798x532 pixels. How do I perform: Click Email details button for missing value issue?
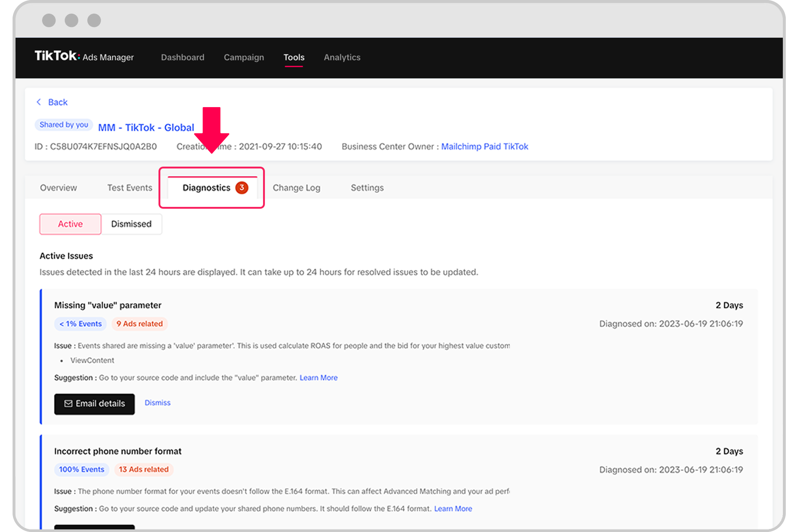96,403
